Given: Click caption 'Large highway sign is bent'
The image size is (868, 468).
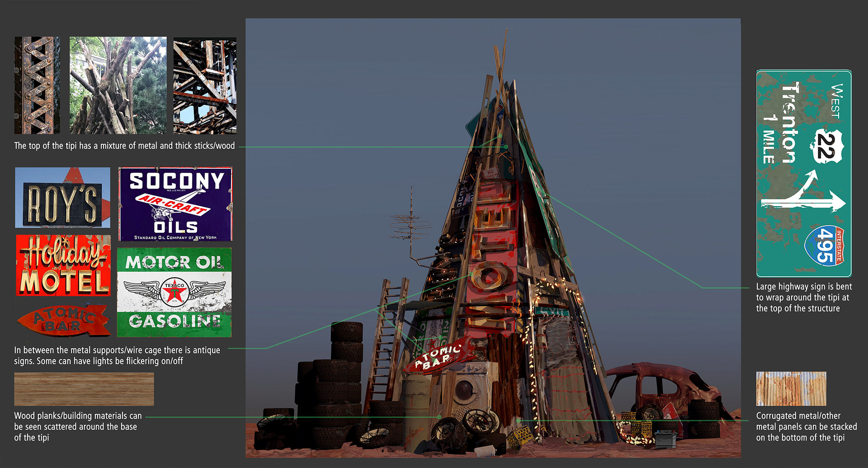Looking at the screenshot, I should tap(804, 297).
